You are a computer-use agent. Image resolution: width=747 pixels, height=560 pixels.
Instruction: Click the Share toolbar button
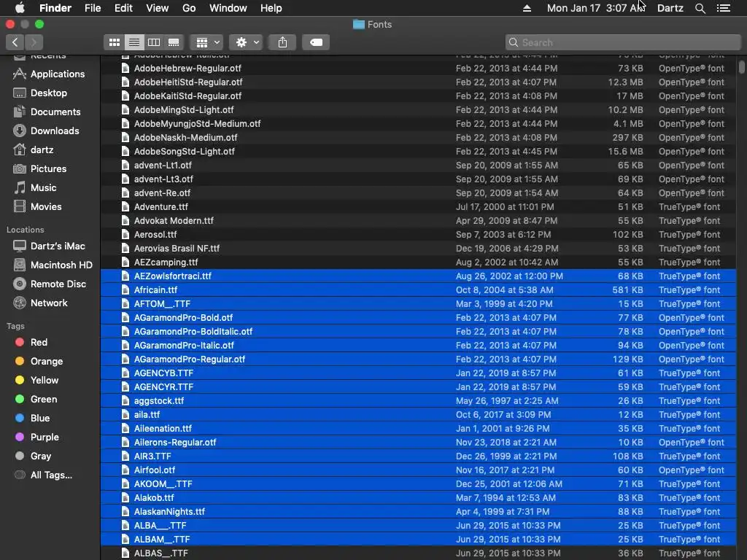pos(282,42)
